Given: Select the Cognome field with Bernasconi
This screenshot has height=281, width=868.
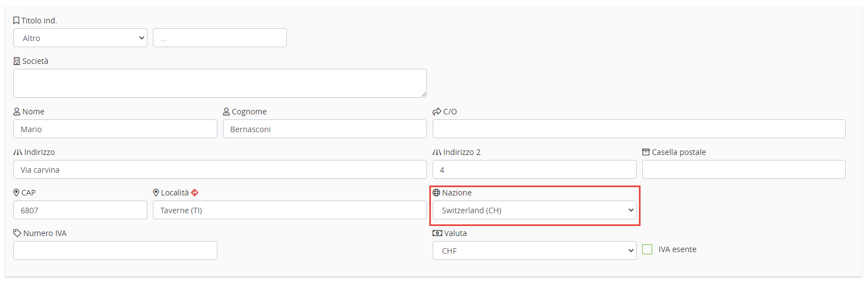Looking at the screenshot, I should tap(325, 129).
